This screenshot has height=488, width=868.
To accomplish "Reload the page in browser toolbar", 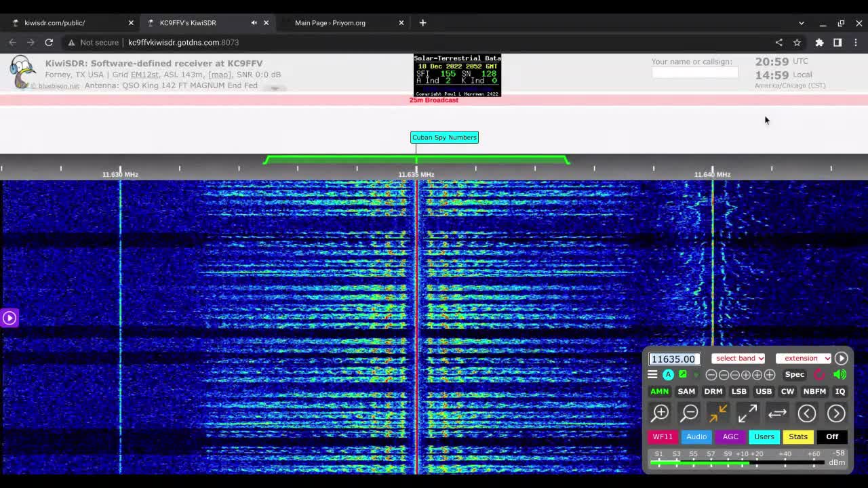I will coord(49,42).
